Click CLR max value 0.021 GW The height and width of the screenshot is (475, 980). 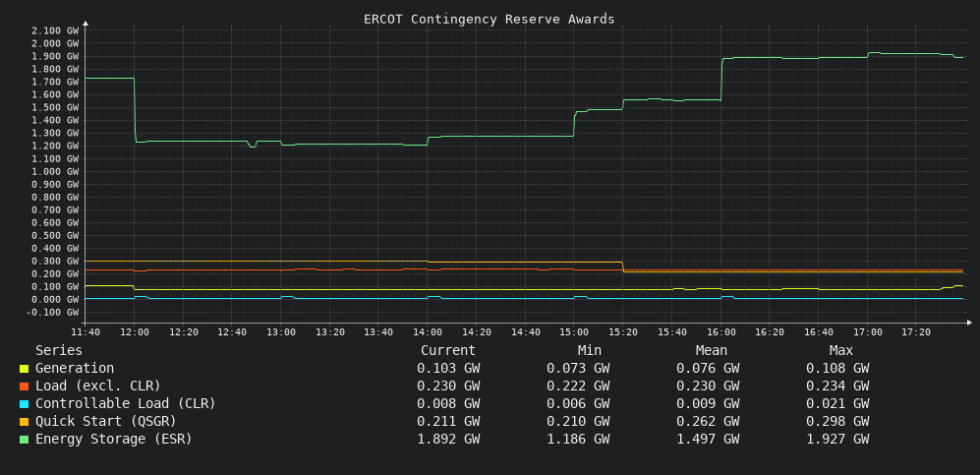pyautogui.click(x=837, y=403)
